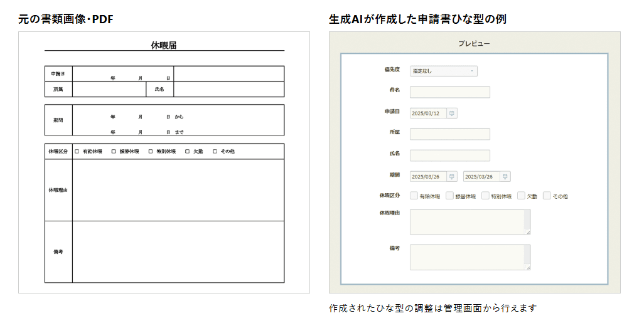Click the プレビュー heading text
Image resolution: width=644 pixels, height=333 pixels.
point(474,43)
